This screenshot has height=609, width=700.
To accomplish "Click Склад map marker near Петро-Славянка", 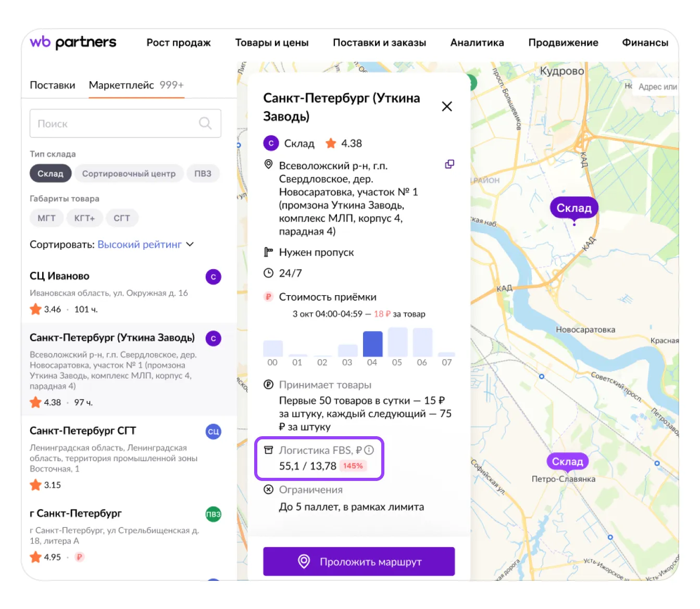I will click(567, 462).
